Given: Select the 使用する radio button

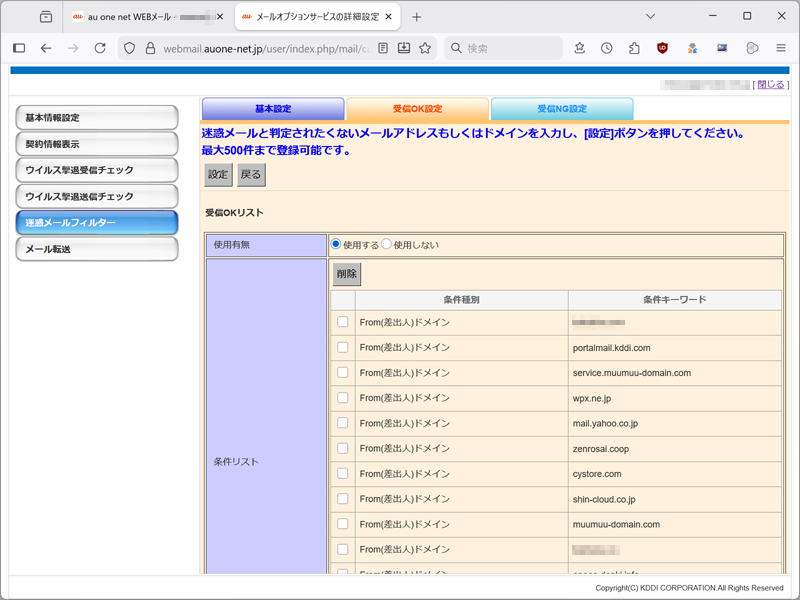Looking at the screenshot, I should [x=336, y=245].
